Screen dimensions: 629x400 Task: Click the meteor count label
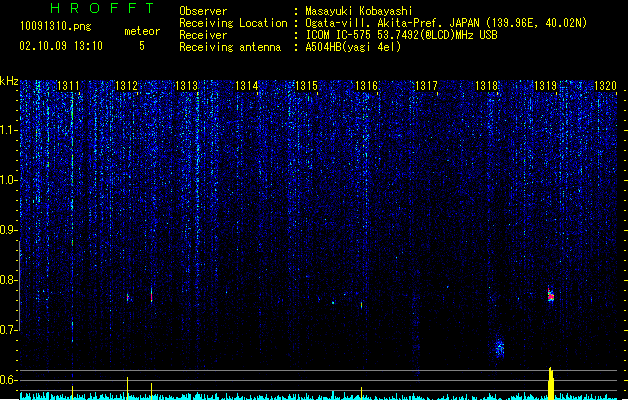(142, 31)
